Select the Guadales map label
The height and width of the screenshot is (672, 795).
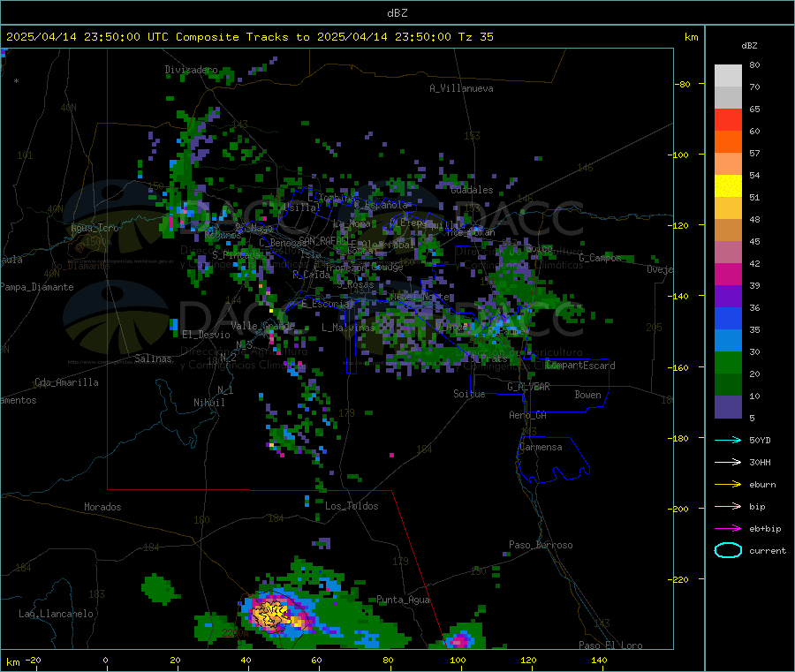(x=472, y=190)
